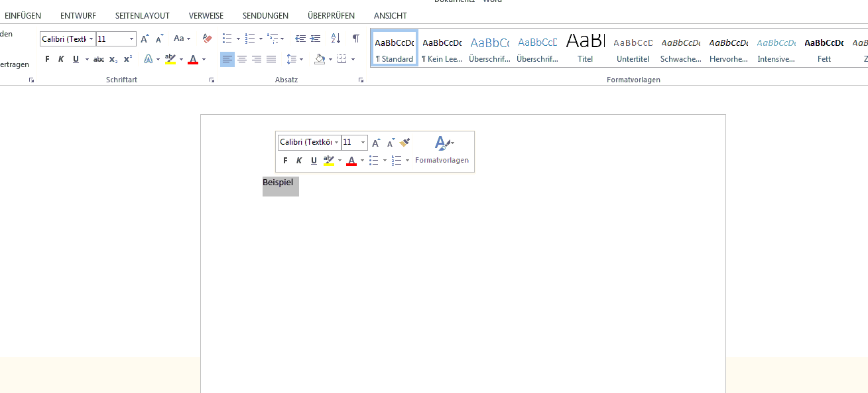868x393 pixels.
Task: Toggle italic (K) in the ribbon
Action: [61, 59]
